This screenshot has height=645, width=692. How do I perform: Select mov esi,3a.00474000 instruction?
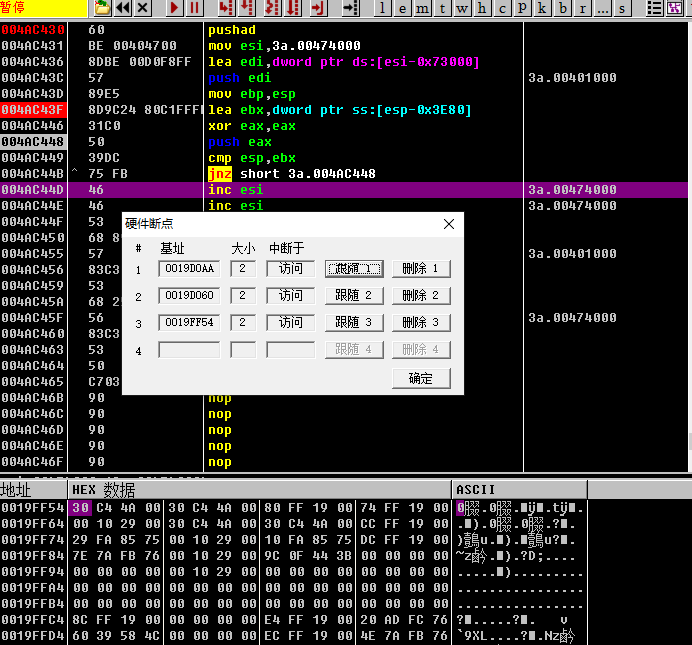coord(284,46)
